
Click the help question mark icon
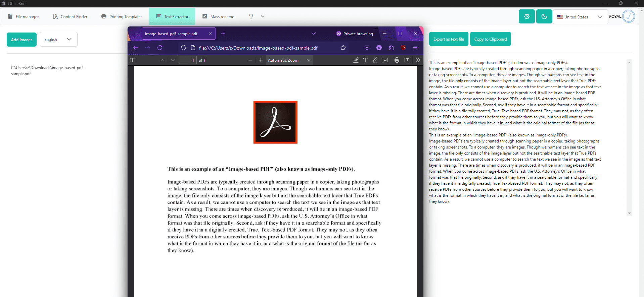[x=251, y=16]
